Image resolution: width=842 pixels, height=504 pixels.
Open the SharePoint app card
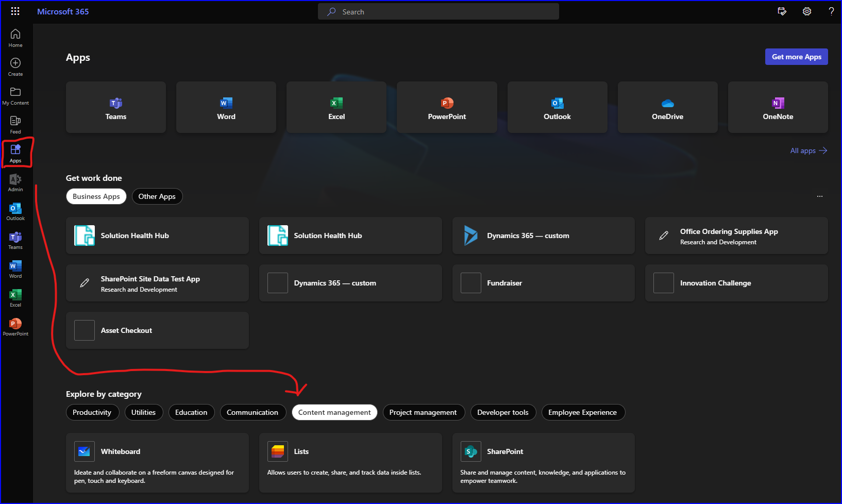[x=544, y=463]
